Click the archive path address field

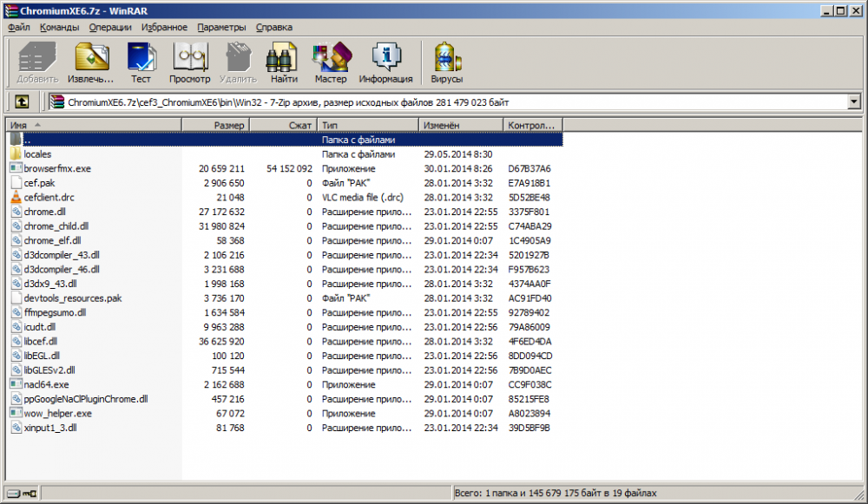click(449, 101)
